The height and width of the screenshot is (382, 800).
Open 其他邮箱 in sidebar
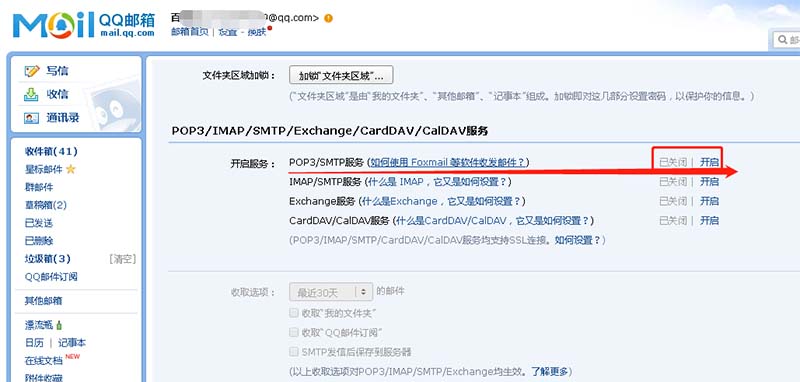click(43, 301)
